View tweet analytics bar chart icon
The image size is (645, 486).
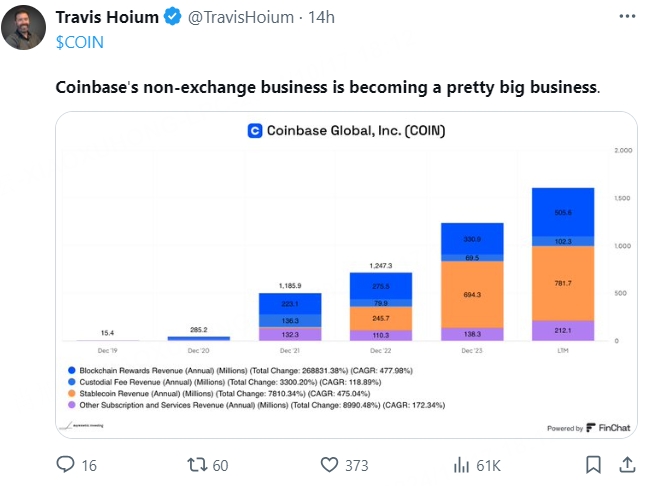[x=461, y=465]
